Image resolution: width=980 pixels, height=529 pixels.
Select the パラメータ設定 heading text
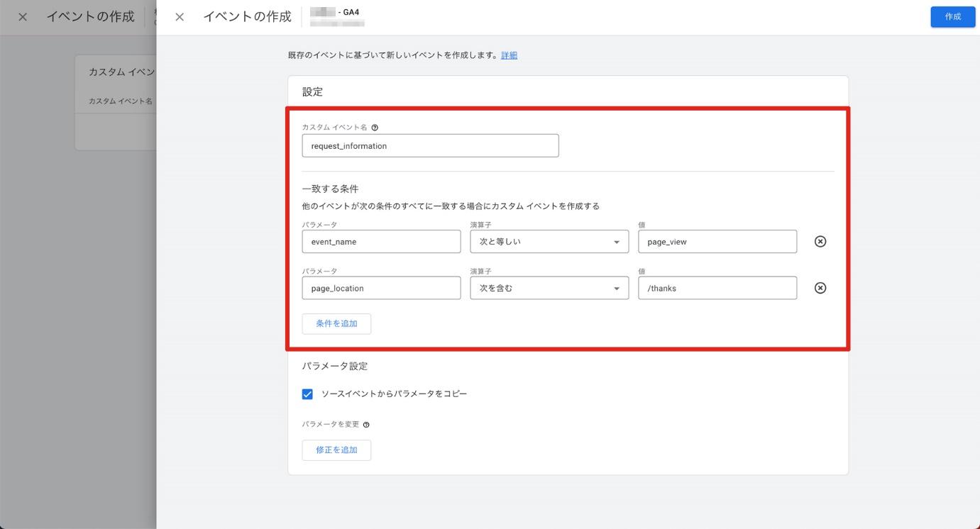(x=335, y=367)
